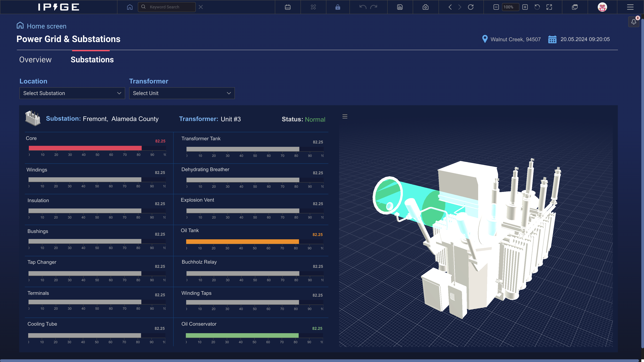This screenshot has width=644, height=362.
Task: Toggle the screen lock icon
Action: pos(338,7)
